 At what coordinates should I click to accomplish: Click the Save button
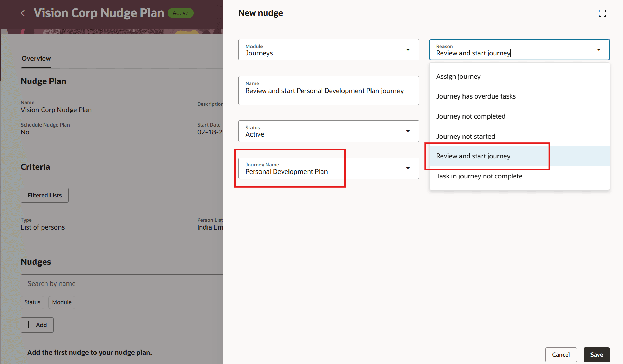coord(596,355)
